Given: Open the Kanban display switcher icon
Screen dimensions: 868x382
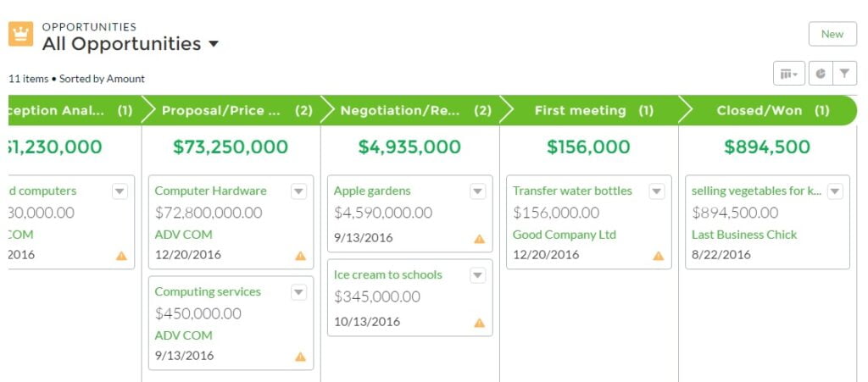Looking at the screenshot, I should click(789, 74).
